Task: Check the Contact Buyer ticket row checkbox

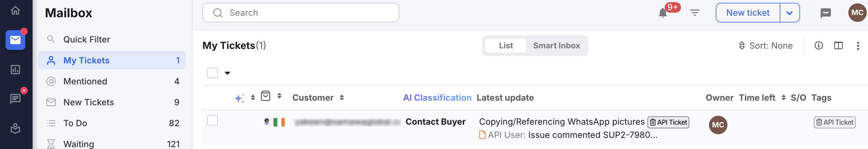Action: [212, 120]
